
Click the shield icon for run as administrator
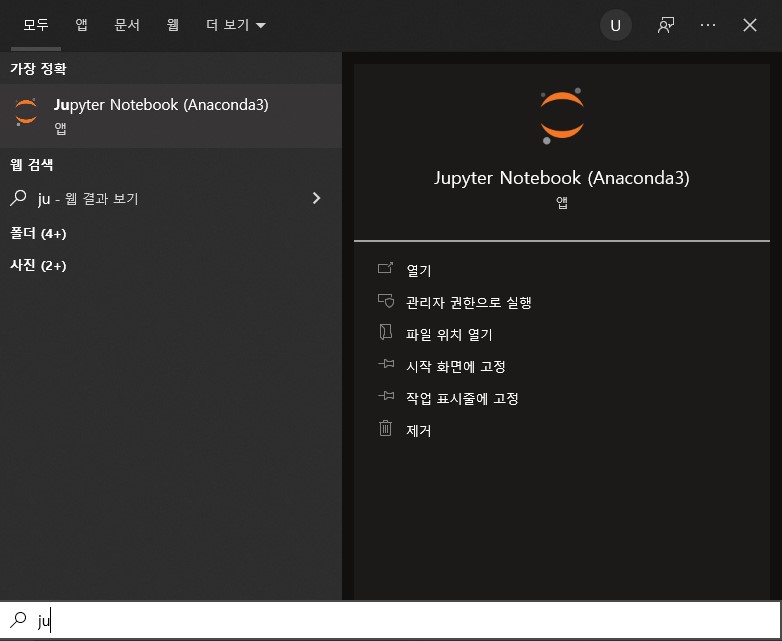[x=386, y=301]
